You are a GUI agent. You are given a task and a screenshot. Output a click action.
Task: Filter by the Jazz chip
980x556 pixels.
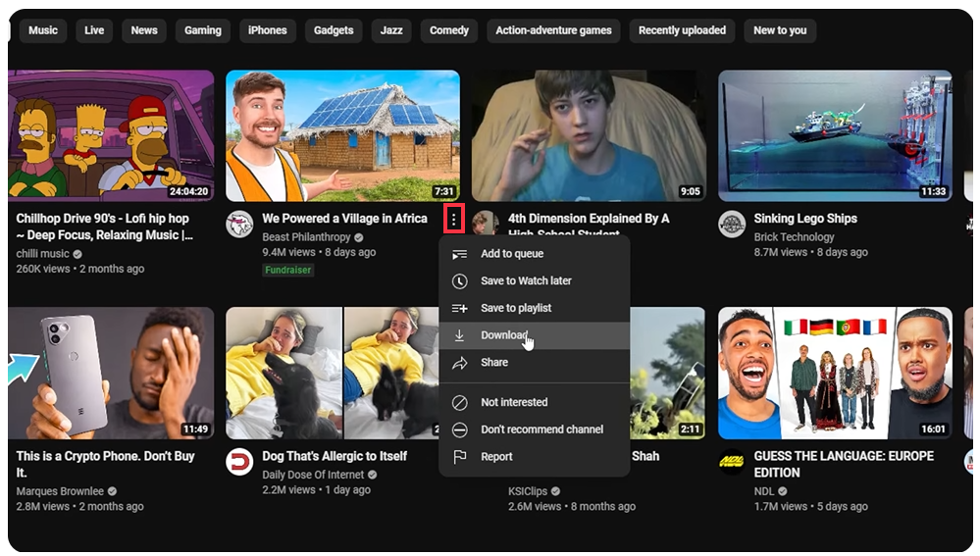pyautogui.click(x=391, y=30)
